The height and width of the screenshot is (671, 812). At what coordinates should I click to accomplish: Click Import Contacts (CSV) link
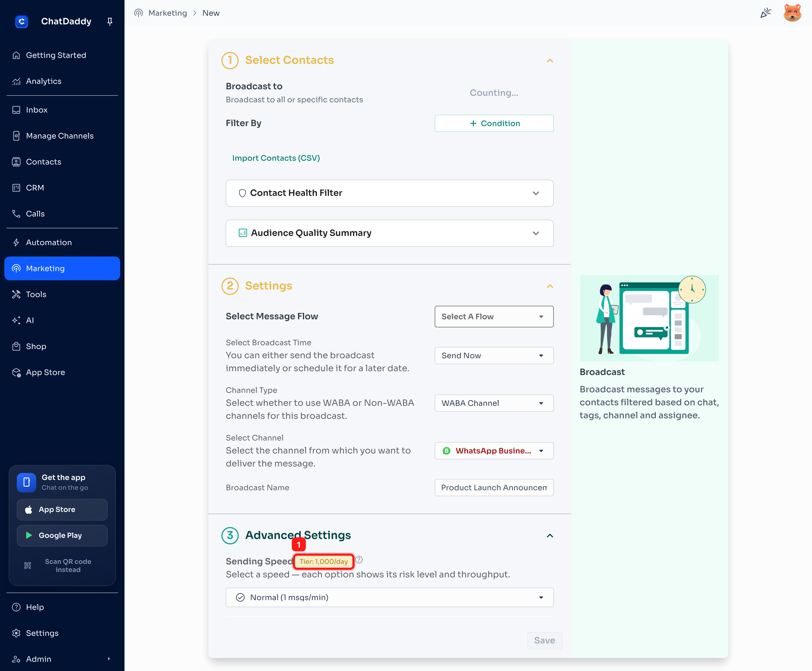click(276, 158)
